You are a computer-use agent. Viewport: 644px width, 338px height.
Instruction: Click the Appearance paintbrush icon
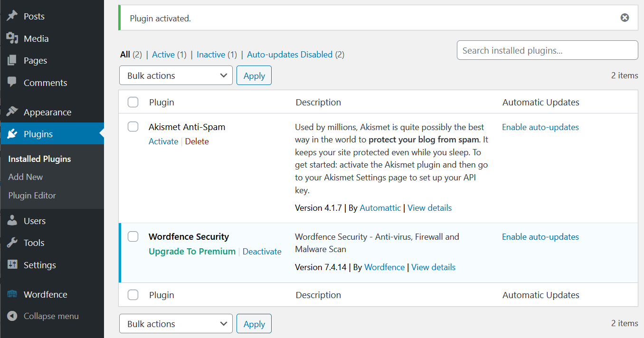tap(12, 112)
